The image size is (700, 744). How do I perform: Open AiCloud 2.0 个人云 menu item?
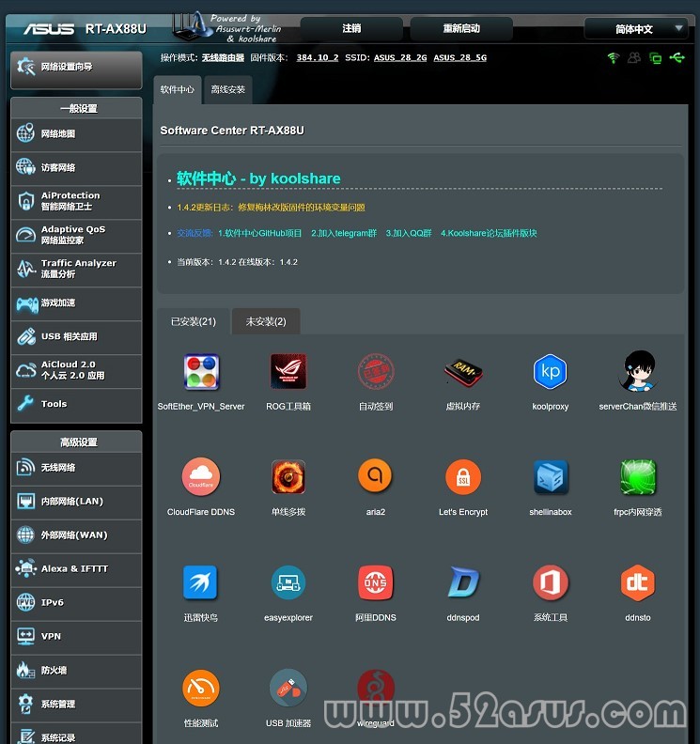[x=76, y=370]
